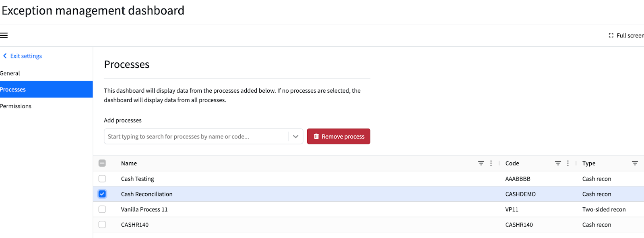Check the Vanilla Process 11 checkbox
This screenshot has width=644, height=238.
[102, 209]
